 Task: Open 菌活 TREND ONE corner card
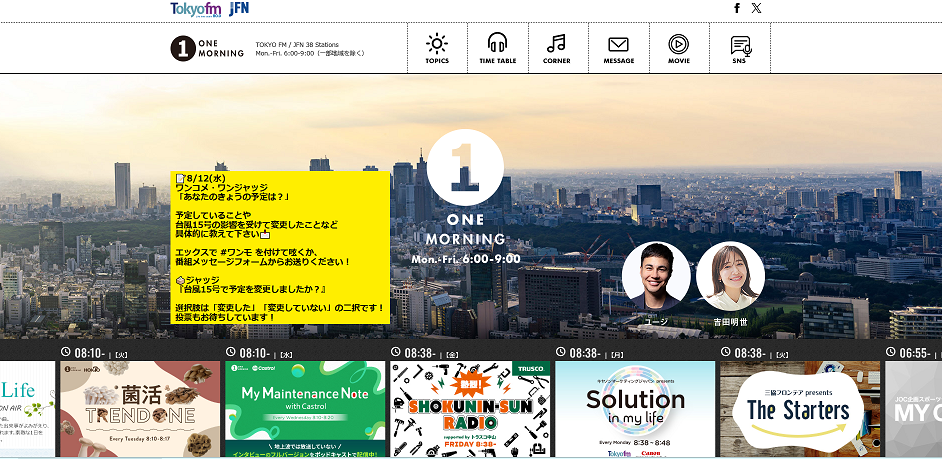click(140, 409)
